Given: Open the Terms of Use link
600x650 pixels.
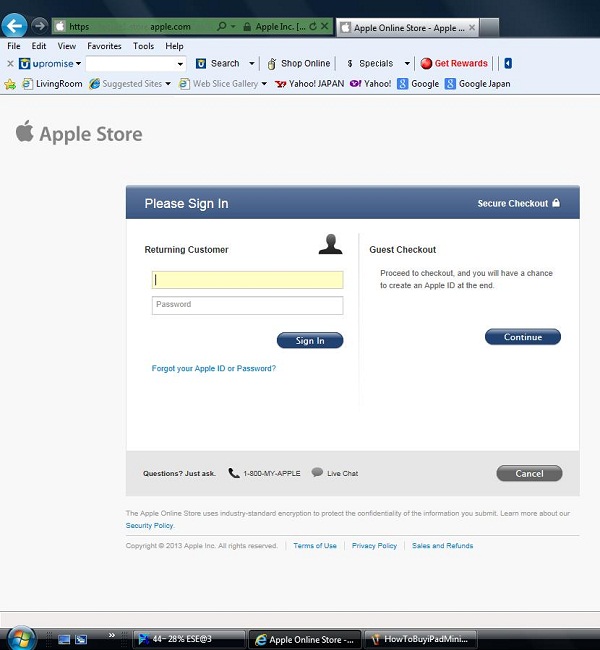Looking at the screenshot, I should pyautogui.click(x=315, y=546).
